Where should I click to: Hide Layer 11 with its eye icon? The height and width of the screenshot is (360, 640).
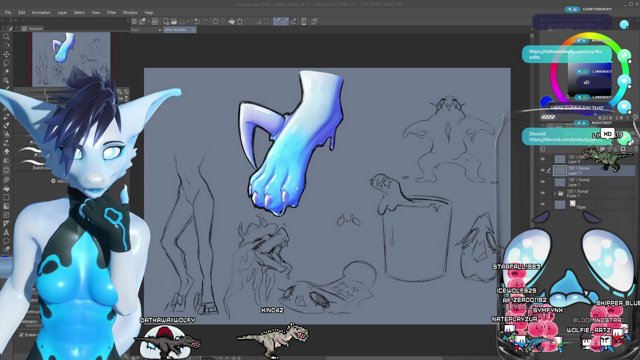(542, 171)
